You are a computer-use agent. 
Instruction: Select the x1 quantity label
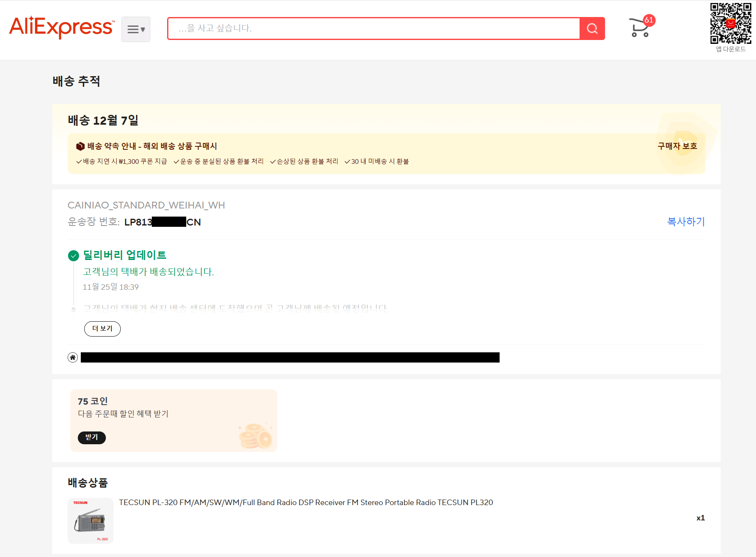pos(701,518)
